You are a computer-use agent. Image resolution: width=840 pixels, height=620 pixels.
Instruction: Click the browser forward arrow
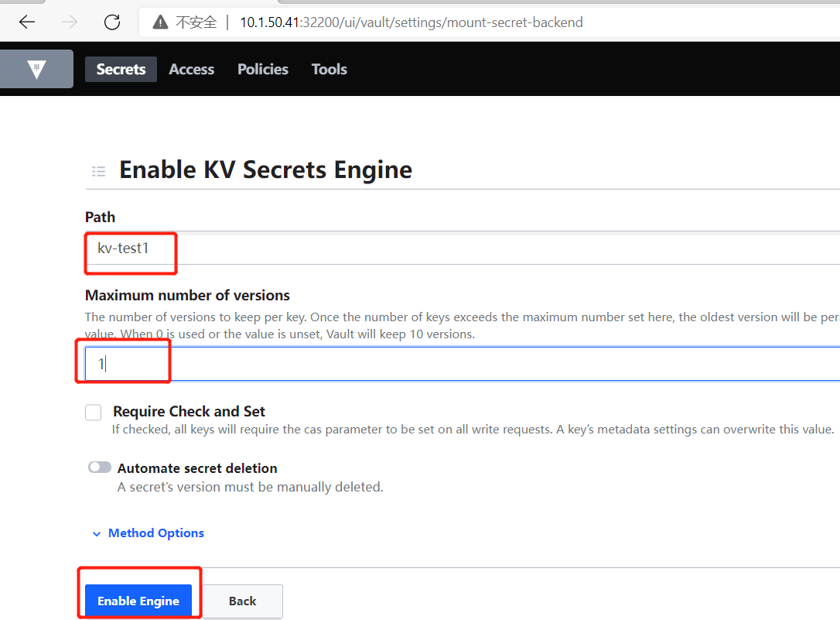pyautogui.click(x=70, y=22)
